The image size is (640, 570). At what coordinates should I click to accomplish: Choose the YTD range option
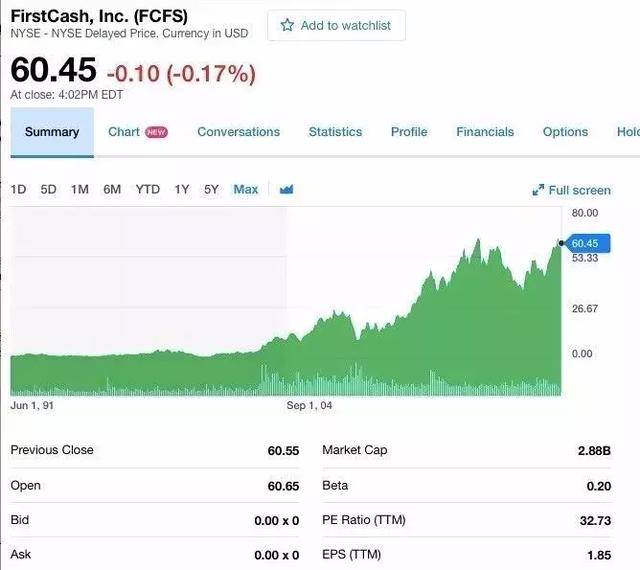(x=148, y=189)
